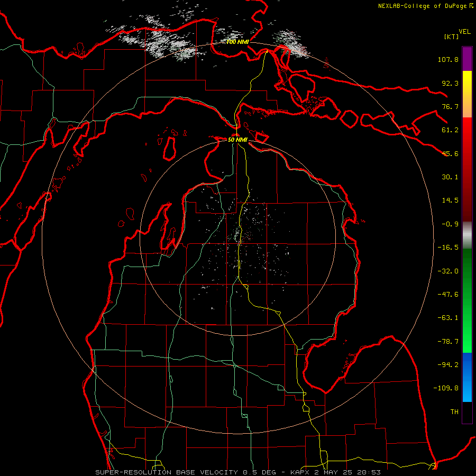Click the -47.6 scale value

coord(448,295)
